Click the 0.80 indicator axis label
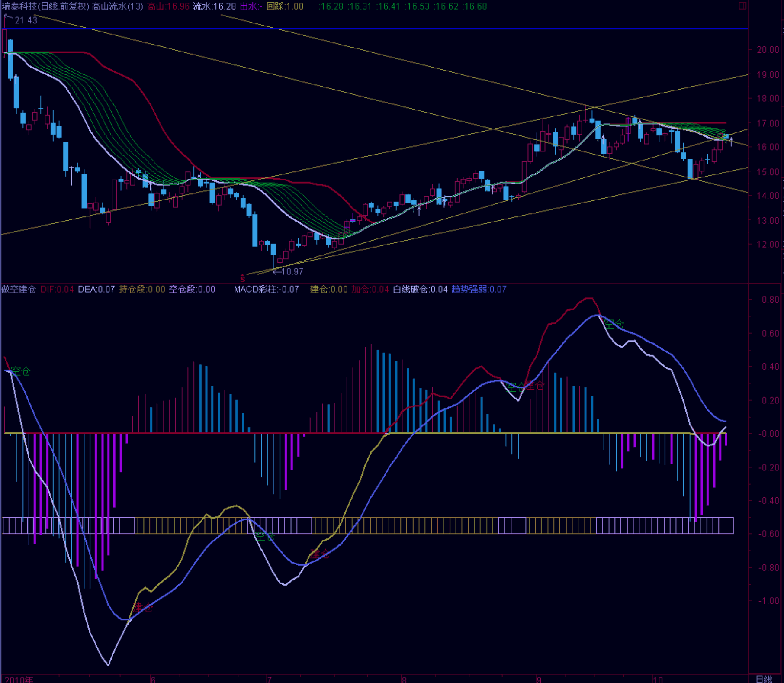This screenshot has width=784, height=683. [770, 300]
